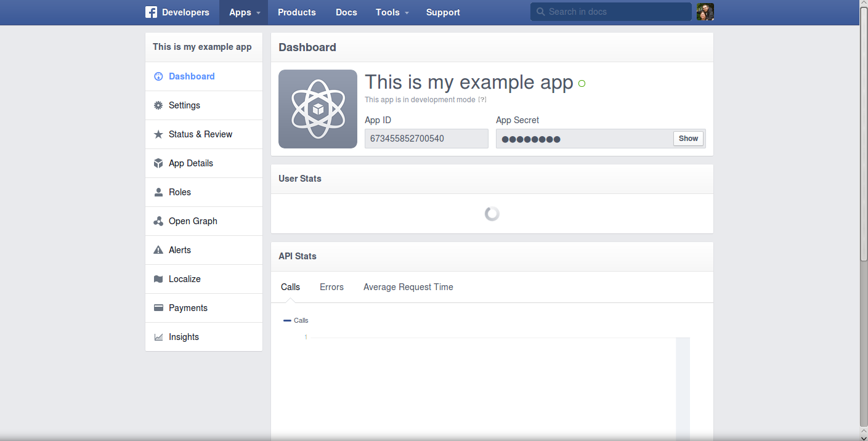Toggle the green app status indicator circle

pyautogui.click(x=582, y=84)
